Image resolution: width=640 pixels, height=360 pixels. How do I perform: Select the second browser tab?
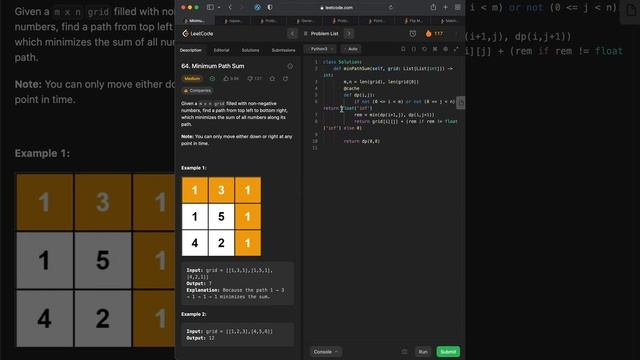click(x=234, y=20)
